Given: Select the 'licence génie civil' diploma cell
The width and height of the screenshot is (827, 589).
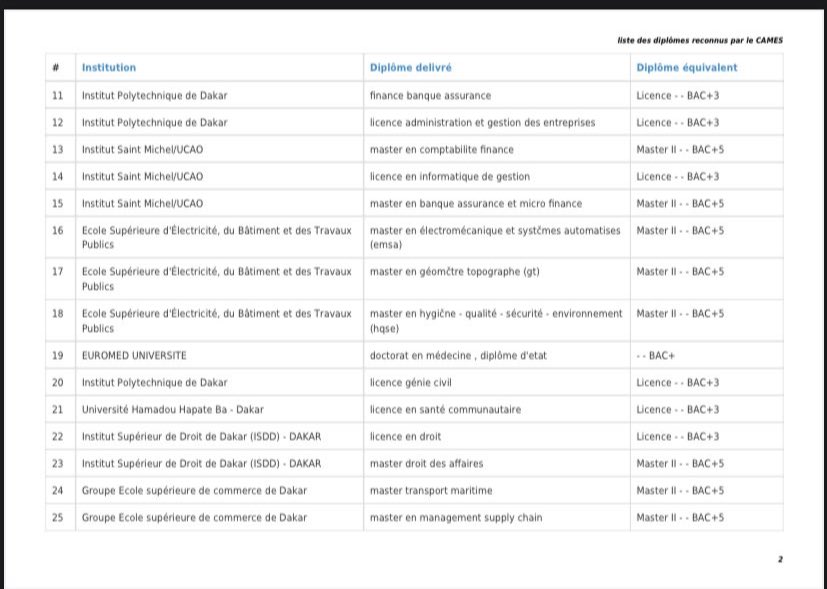Looking at the screenshot, I should (x=411, y=383).
